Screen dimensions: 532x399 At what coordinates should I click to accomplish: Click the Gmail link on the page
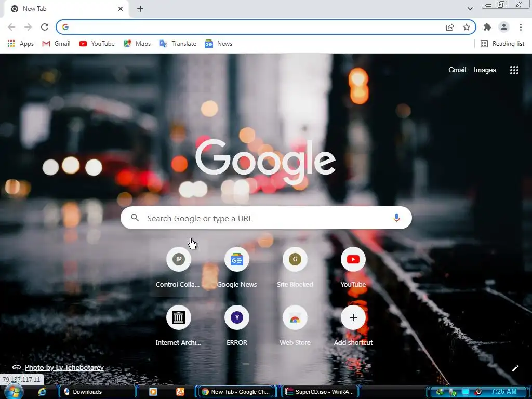[x=457, y=70]
